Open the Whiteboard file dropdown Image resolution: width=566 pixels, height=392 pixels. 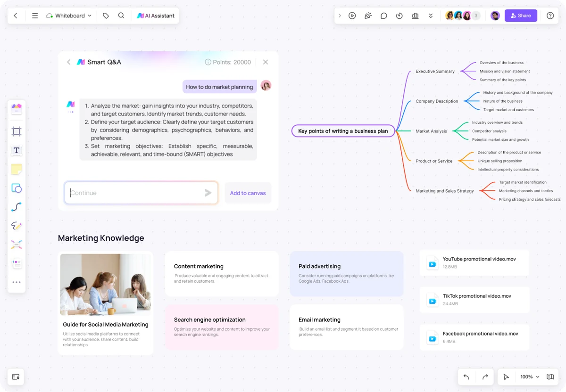point(69,16)
